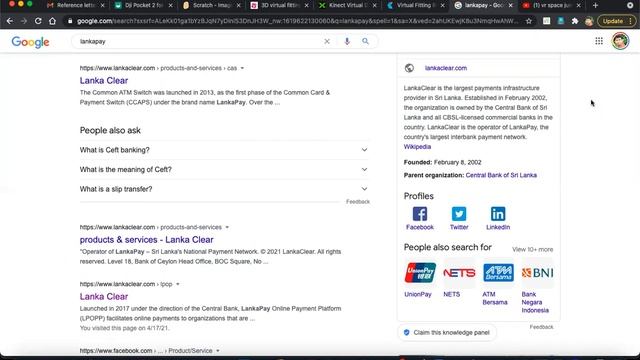
Task: Click the Update button in Chrome toolbar
Action: coord(613,21)
